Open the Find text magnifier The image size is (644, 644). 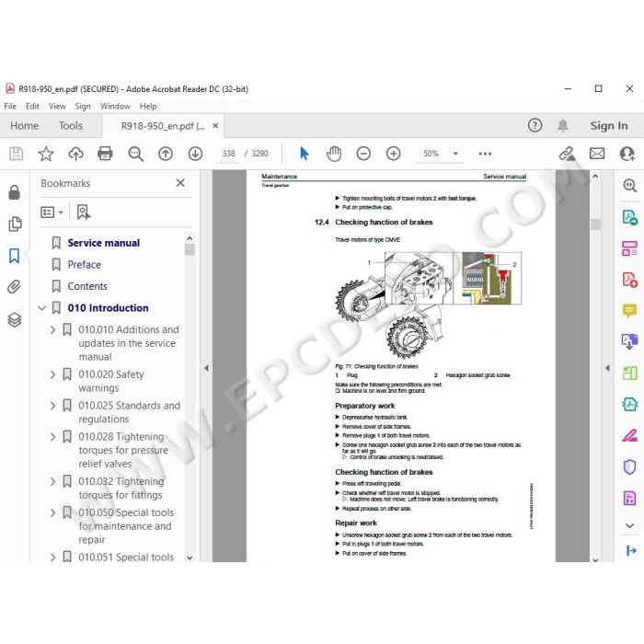[135, 154]
